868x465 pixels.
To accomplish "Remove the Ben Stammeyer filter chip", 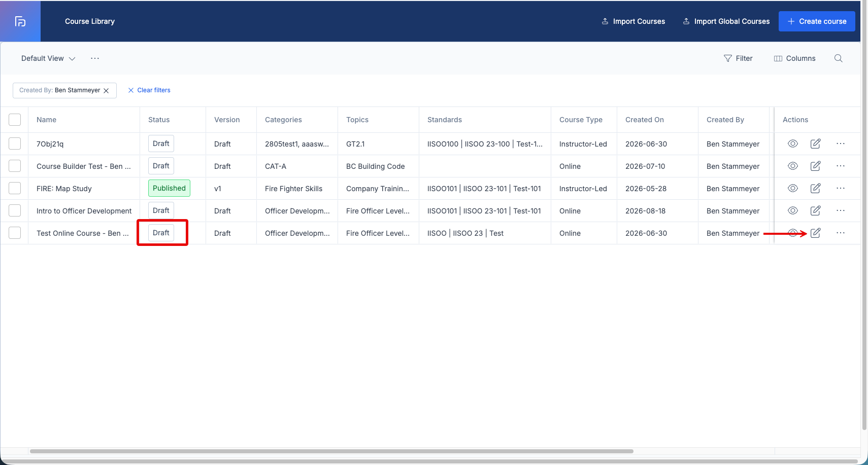I will coord(106,91).
